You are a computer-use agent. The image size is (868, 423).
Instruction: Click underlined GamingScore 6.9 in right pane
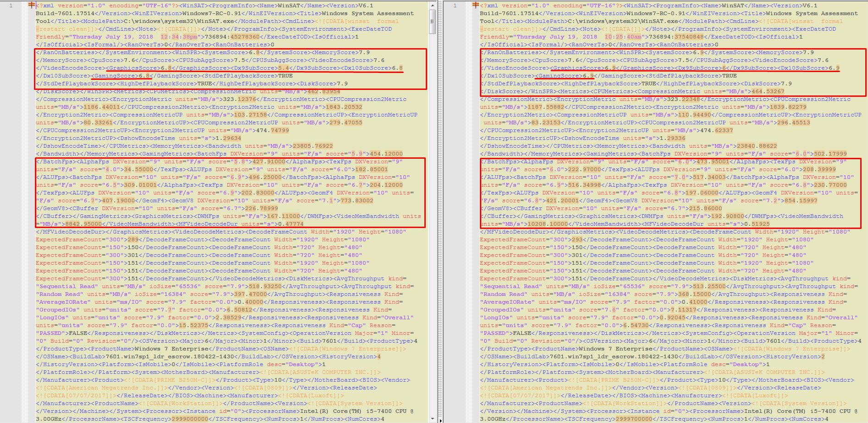point(565,76)
